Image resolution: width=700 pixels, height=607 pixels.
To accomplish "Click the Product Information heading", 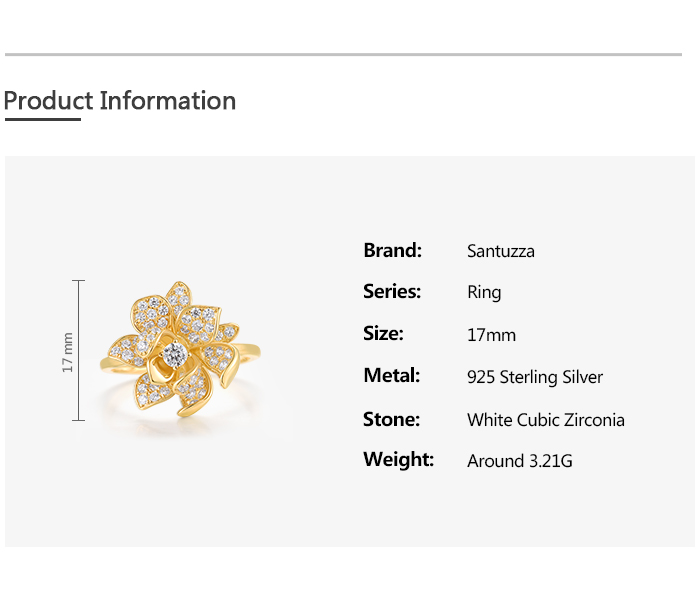I will [120, 101].
